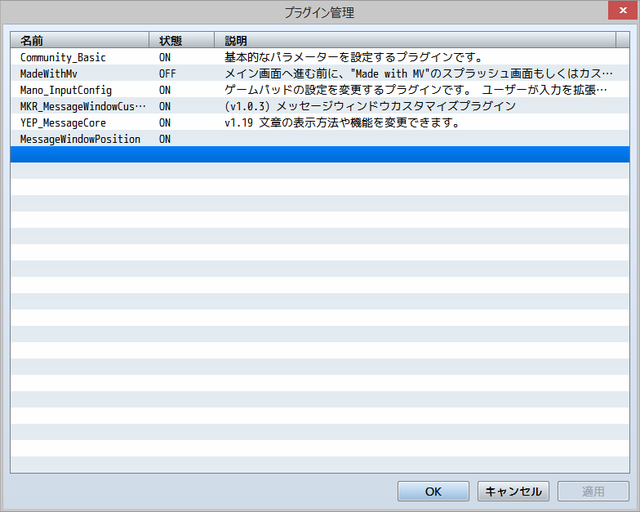This screenshot has width=640, height=512.
Task: Click description starting with メイン画面へ進む前に
Action: (x=419, y=73)
